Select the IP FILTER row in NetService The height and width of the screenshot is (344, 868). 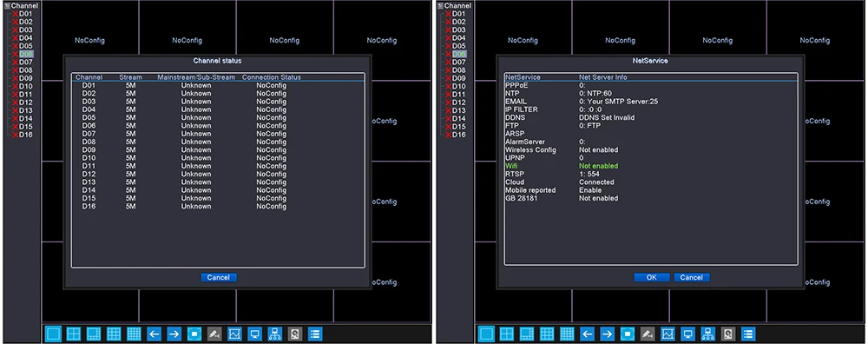(x=650, y=109)
